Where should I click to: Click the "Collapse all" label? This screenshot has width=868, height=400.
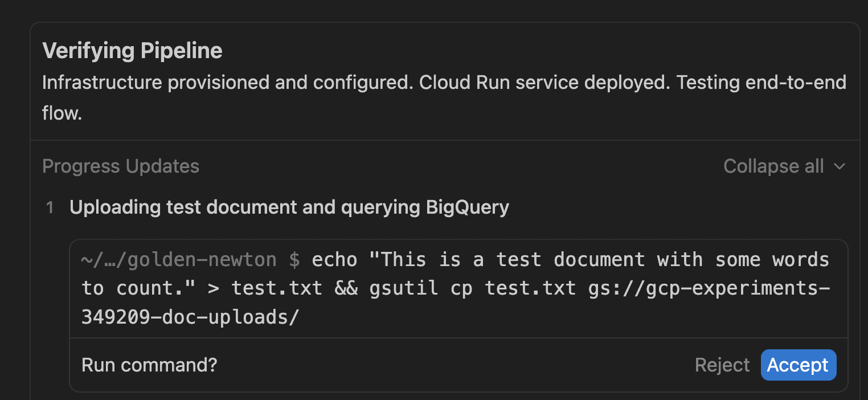click(x=773, y=166)
